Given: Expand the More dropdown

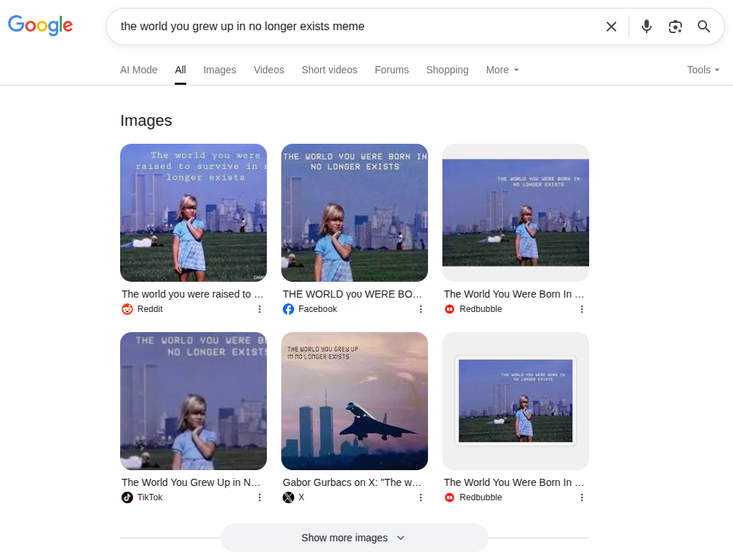Looking at the screenshot, I should 503,70.
